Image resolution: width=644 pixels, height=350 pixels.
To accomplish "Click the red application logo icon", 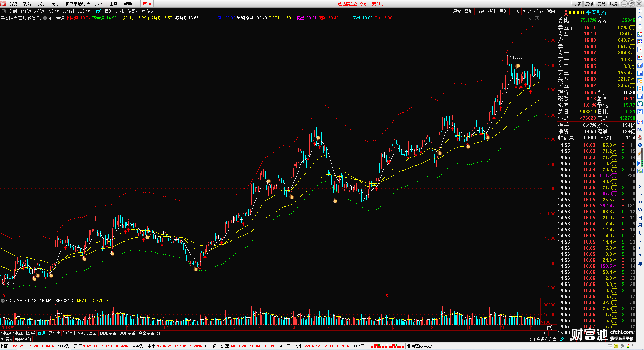I will click(x=3, y=4).
